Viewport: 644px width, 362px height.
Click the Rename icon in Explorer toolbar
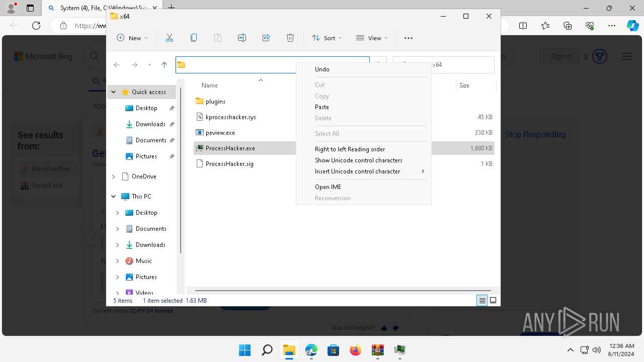coord(242,38)
